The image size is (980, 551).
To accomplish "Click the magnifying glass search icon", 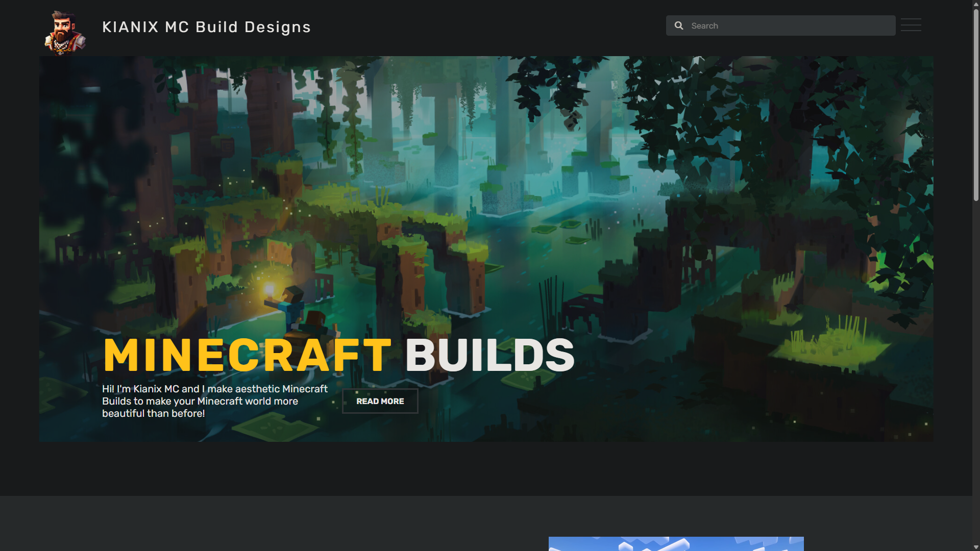I will click(x=679, y=26).
